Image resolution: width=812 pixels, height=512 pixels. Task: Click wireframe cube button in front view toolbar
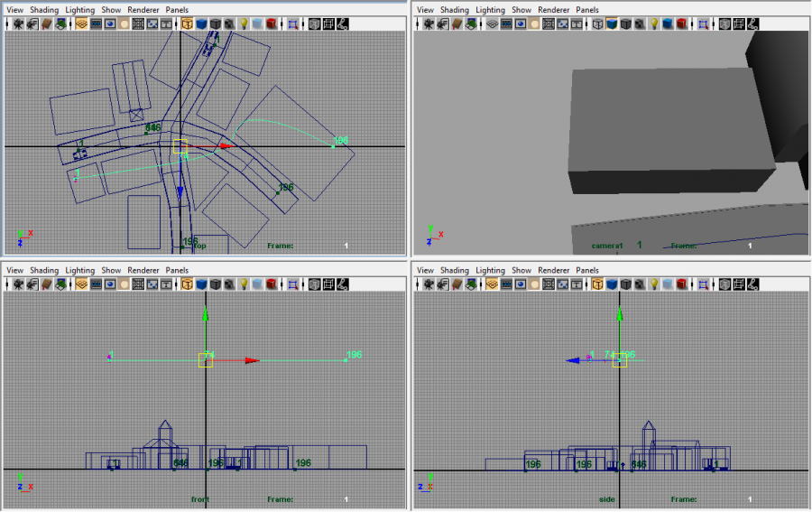coord(188,284)
